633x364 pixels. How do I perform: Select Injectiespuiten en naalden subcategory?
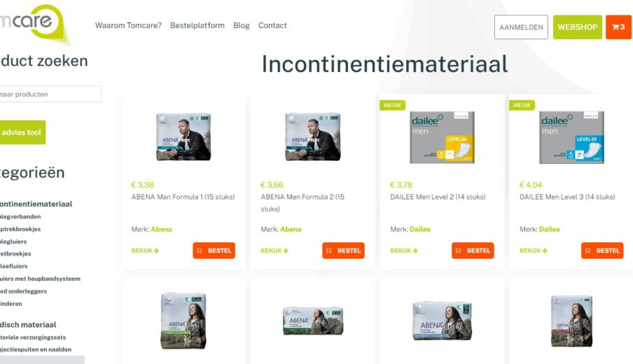click(36, 349)
